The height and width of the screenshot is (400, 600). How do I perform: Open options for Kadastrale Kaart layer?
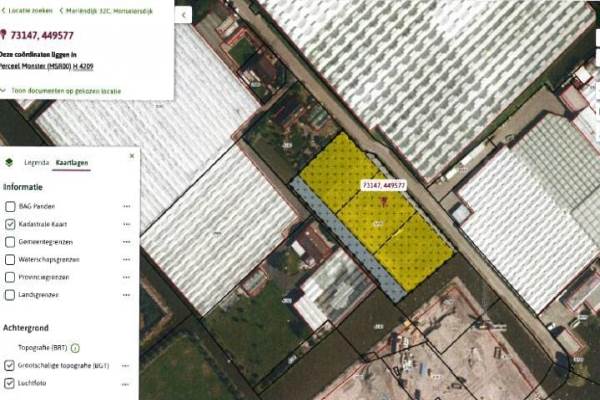click(127, 224)
